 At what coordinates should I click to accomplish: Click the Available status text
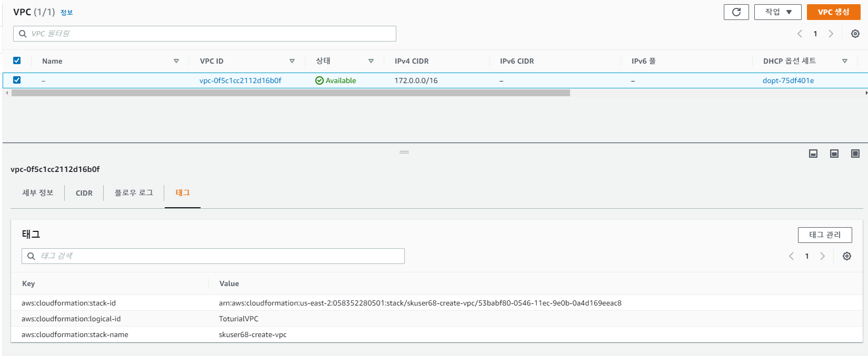coord(341,80)
